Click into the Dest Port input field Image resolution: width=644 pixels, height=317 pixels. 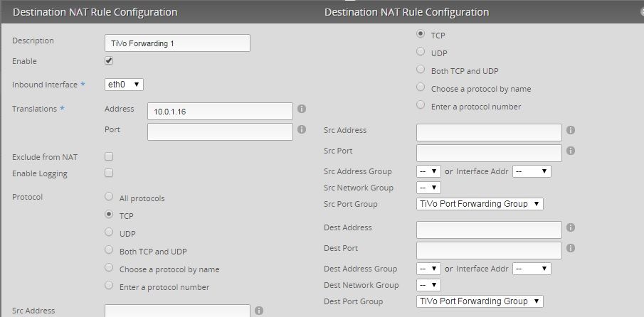coord(489,250)
